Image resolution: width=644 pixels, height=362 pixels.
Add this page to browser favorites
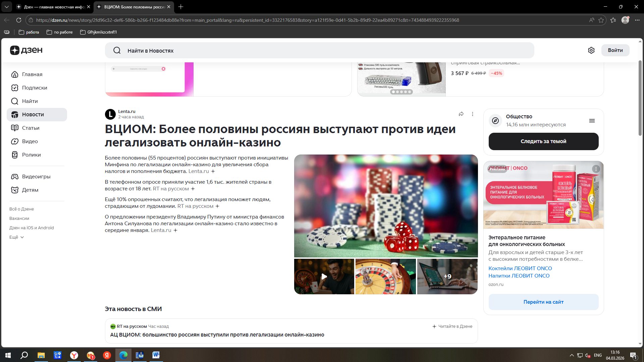[x=601, y=20]
